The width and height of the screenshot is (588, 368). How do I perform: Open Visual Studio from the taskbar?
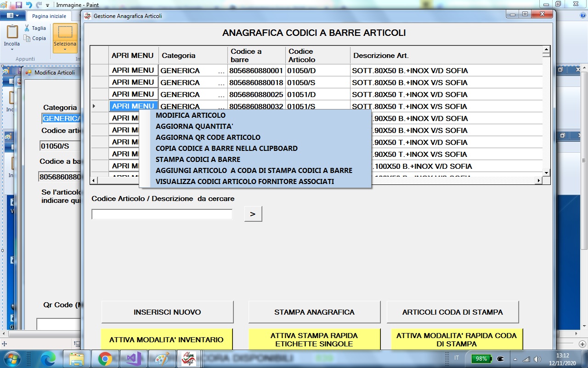click(134, 358)
